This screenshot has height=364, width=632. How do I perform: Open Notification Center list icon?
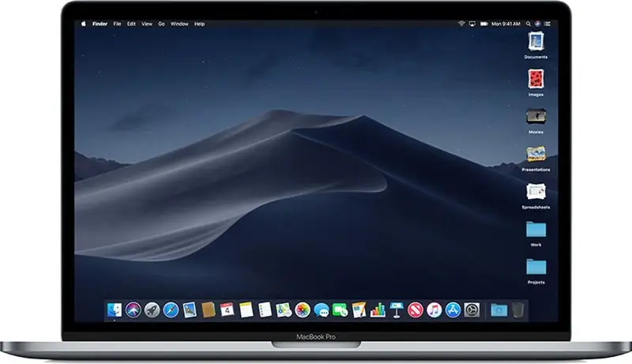[x=547, y=24]
